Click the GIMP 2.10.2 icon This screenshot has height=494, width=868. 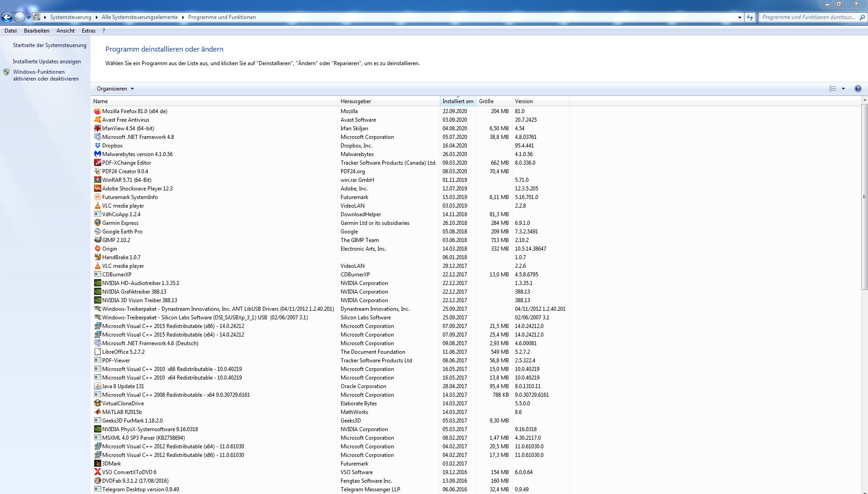pyautogui.click(x=97, y=240)
